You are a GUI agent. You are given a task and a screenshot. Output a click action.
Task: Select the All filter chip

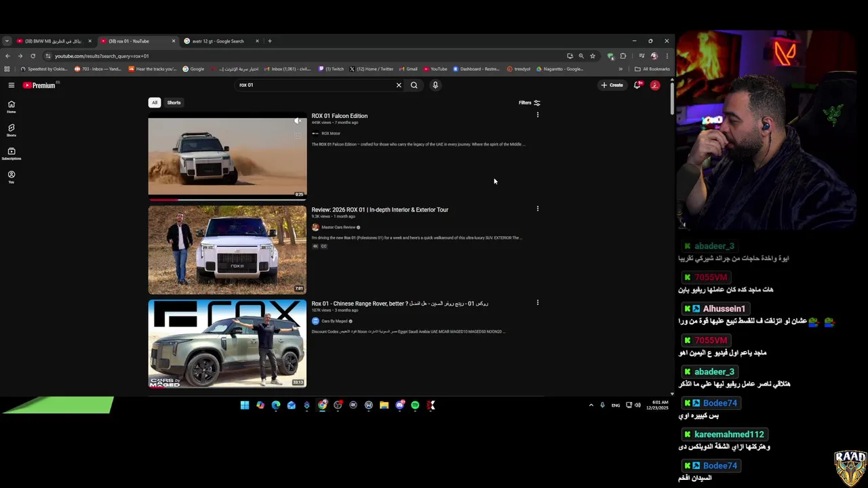tap(155, 103)
